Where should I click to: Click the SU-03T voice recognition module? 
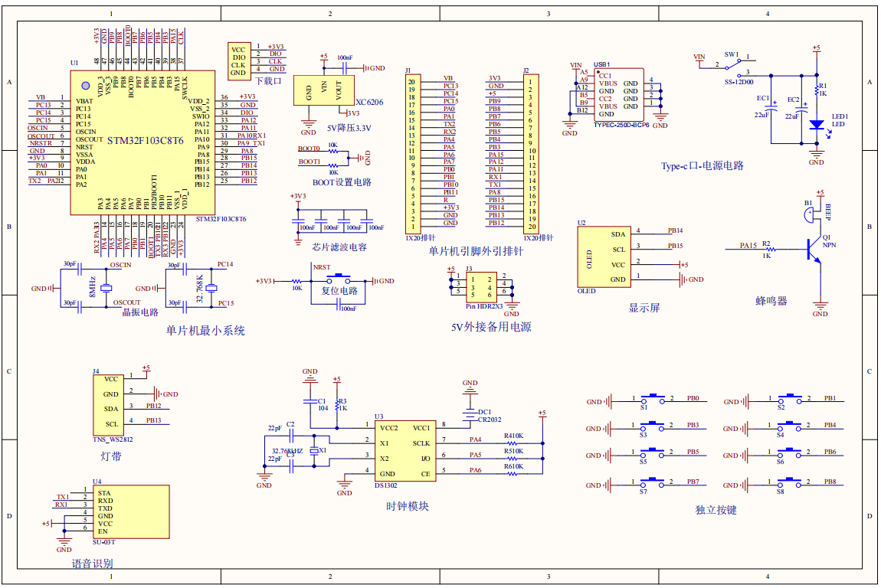(x=130, y=512)
